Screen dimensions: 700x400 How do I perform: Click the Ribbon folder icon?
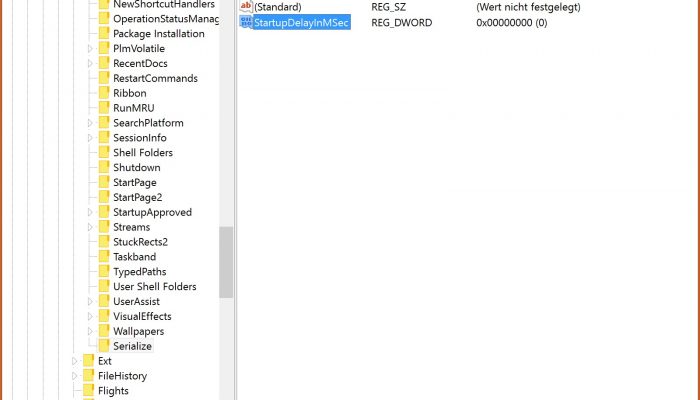[x=104, y=93]
